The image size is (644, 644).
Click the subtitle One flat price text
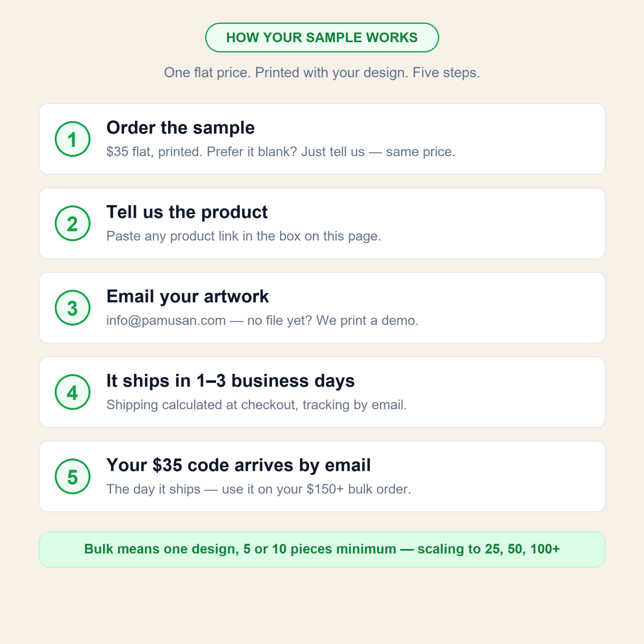point(322,73)
